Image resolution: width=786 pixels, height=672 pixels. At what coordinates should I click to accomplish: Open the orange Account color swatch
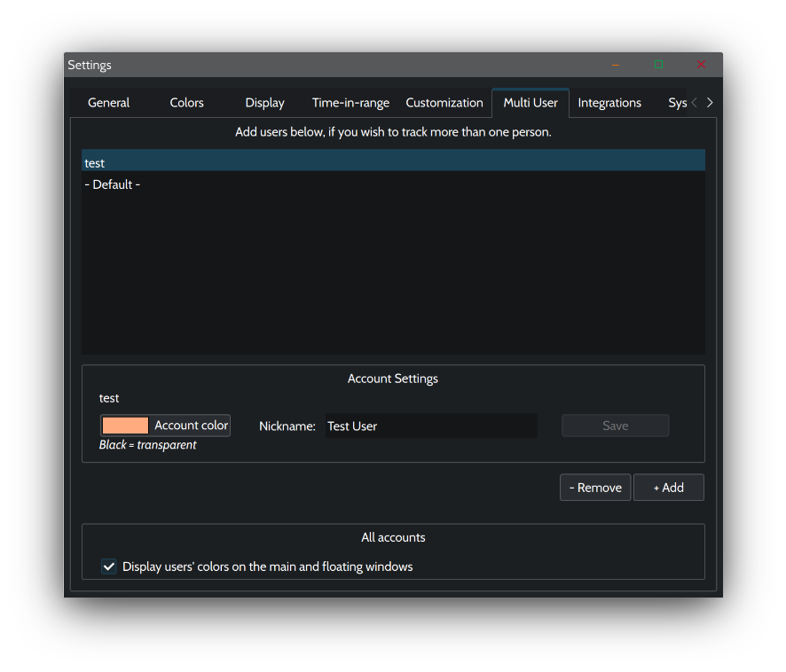[x=126, y=426]
